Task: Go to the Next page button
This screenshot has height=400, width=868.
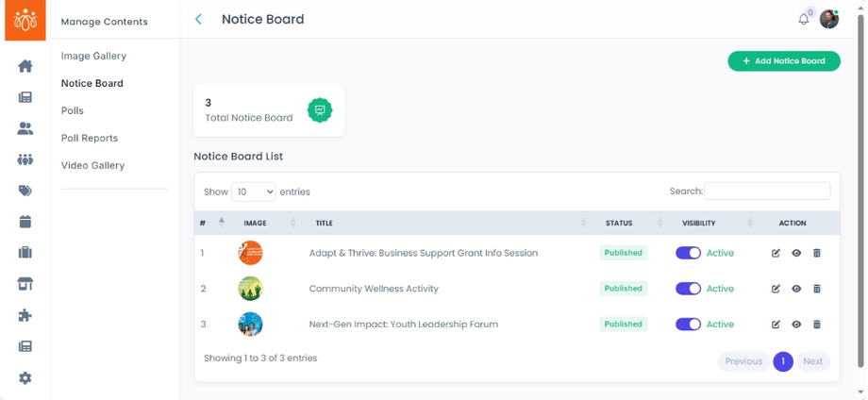Action: 812,361
